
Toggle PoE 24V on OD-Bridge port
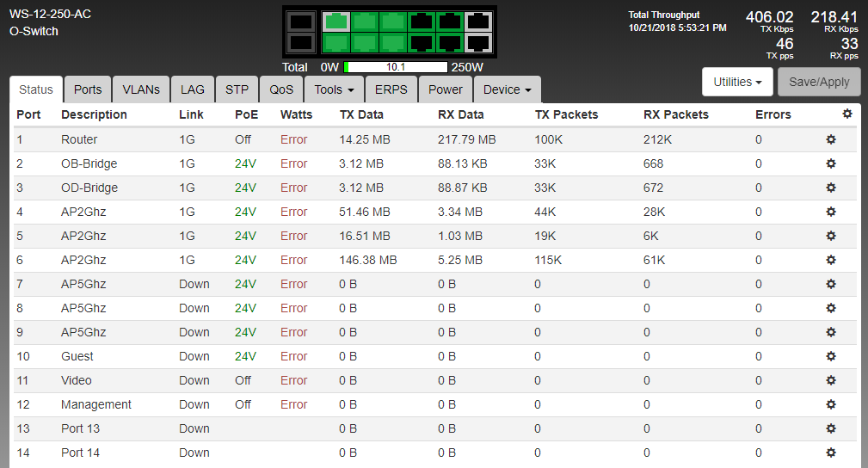[x=245, y=188]
